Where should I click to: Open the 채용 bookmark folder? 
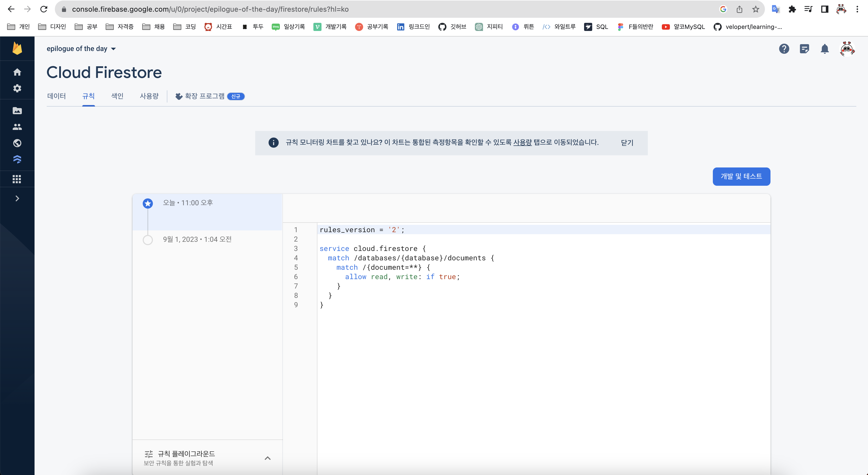154,27
